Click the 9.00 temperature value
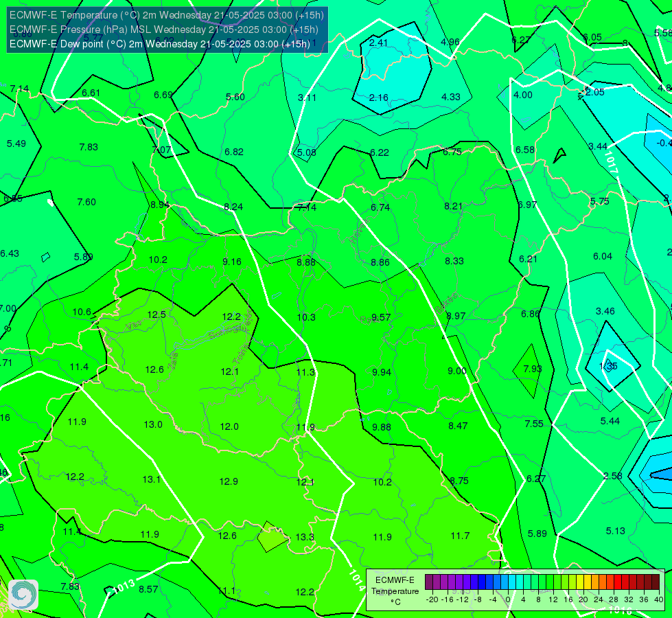672x618 pixels. coord(457,371)
